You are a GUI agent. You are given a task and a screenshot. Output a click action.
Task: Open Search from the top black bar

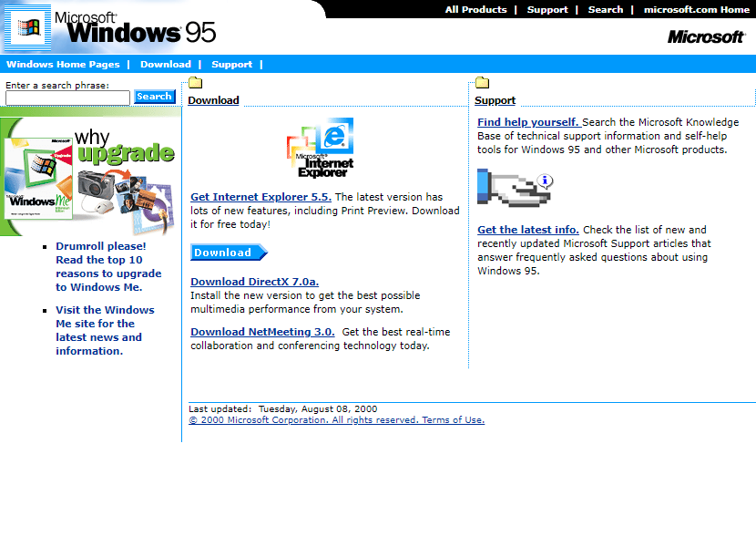pos(605,9)
